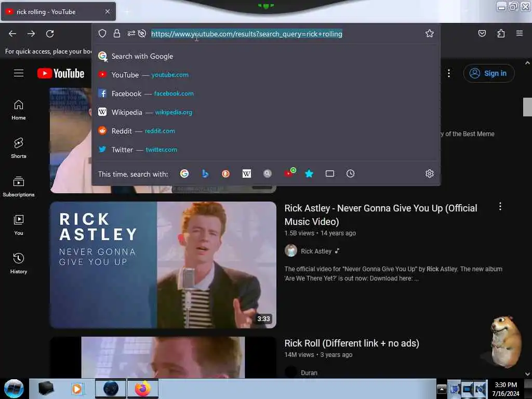Search this time with DuckDuckGo icon
Screen dimensions: 532x399
[225, 174]
